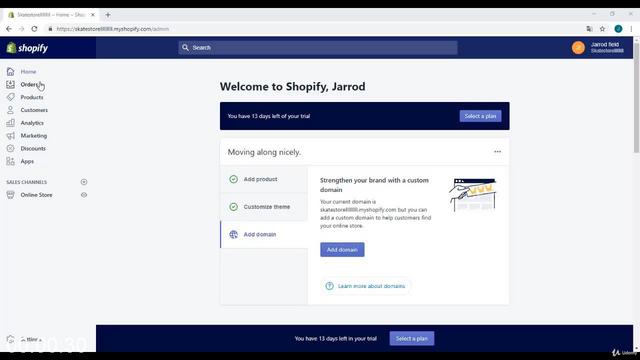The image size is (640, 360).
Task: Click the Add product checkmark icon
Action: (x=233, y=179)
